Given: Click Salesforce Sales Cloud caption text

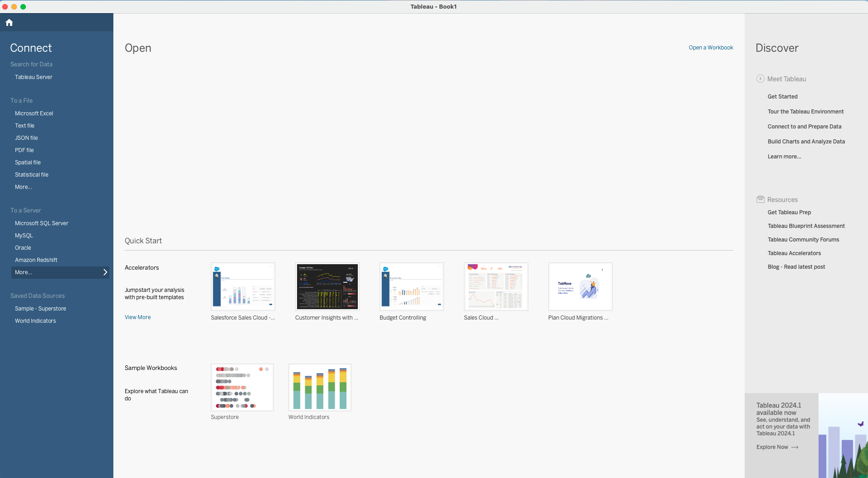Looking at the screenshot, I should click(x=243, y=318).
